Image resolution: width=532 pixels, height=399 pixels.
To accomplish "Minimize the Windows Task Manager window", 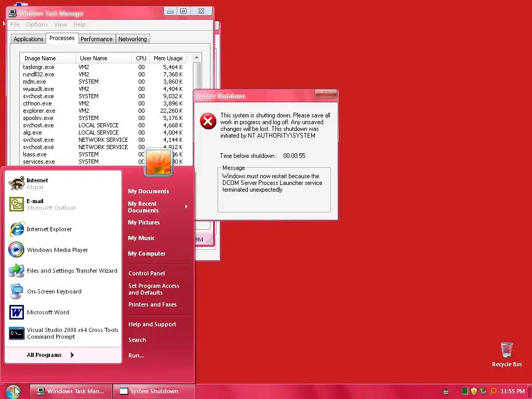I will click(170, 11).
